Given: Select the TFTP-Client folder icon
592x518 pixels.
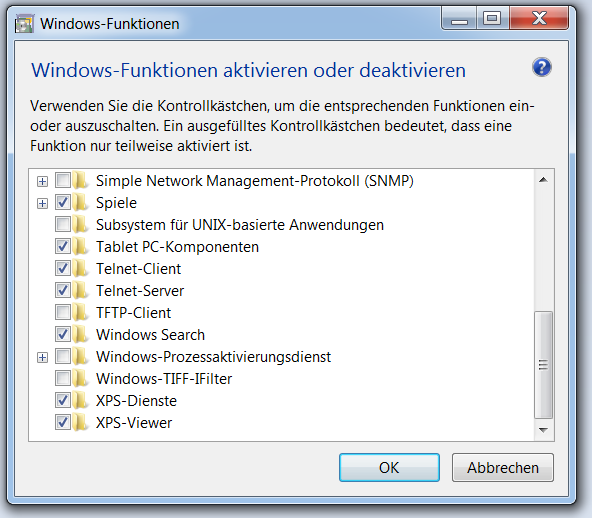Looking at the screenshot, I should coord(80,313).
